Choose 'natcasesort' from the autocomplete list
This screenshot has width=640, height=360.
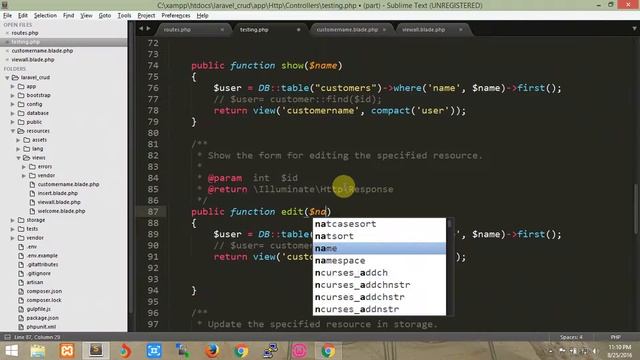[x=380, y=224]
